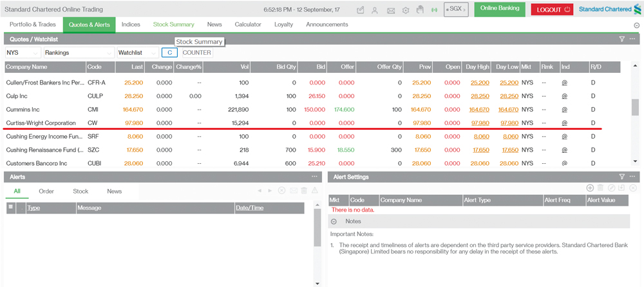Open the Rankings dropdown
The height and width of the screenshot is (287, 644).
click(78, 53)
